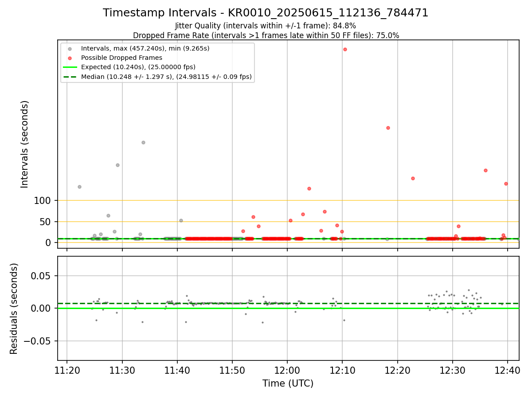This screenshot has height=399, width=532.
Task: Select the 'Expected (10.240s), (25.00000 fps)' legend entry
Action: (138, 67)
